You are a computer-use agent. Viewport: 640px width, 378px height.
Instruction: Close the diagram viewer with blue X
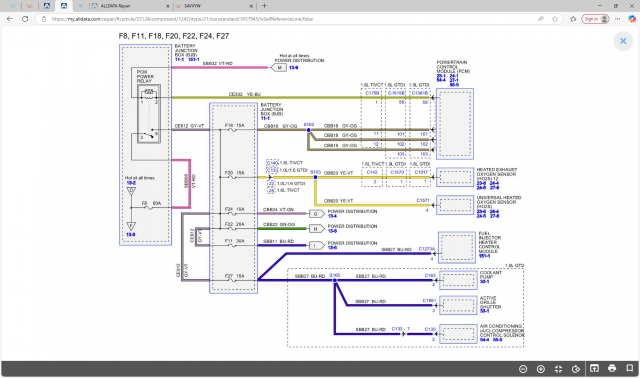(x=623, y=41)
